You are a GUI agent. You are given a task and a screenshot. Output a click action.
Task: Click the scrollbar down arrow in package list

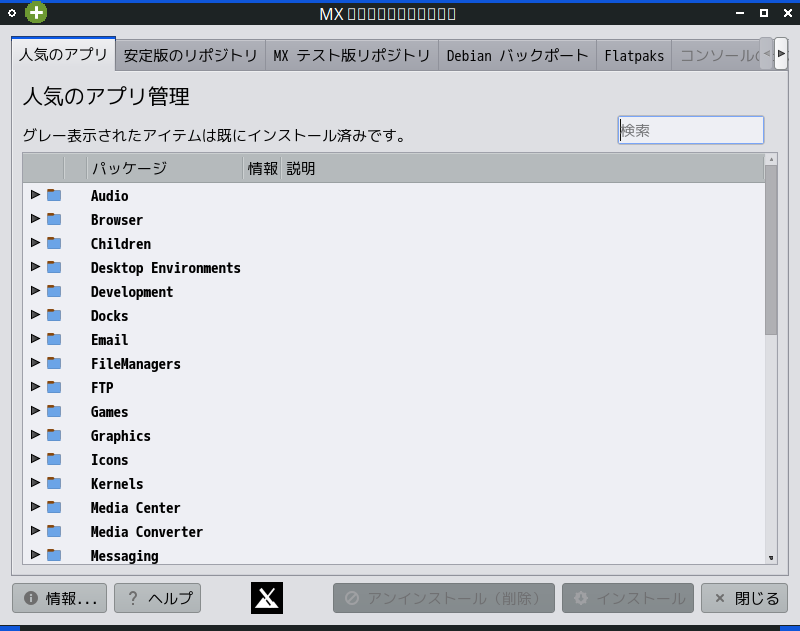(x=771, y=558)
